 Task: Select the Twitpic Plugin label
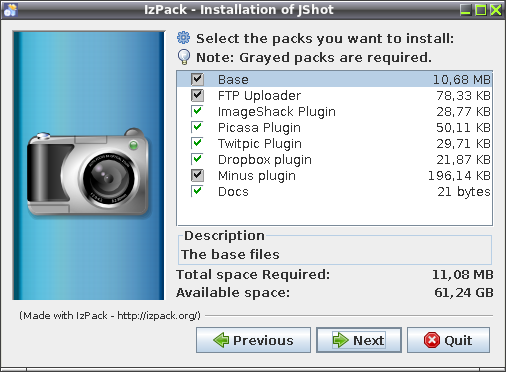point(260,144)
